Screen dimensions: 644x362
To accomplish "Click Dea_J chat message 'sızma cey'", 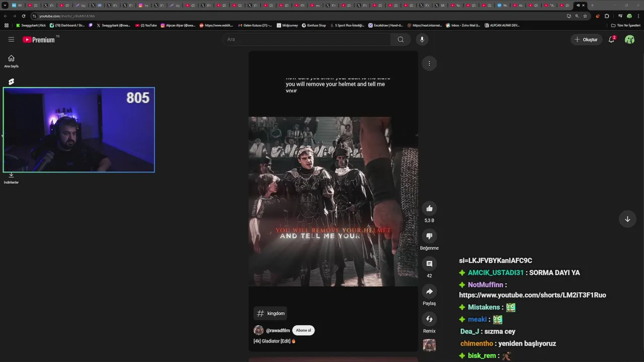I will click(x=500, y=331).
